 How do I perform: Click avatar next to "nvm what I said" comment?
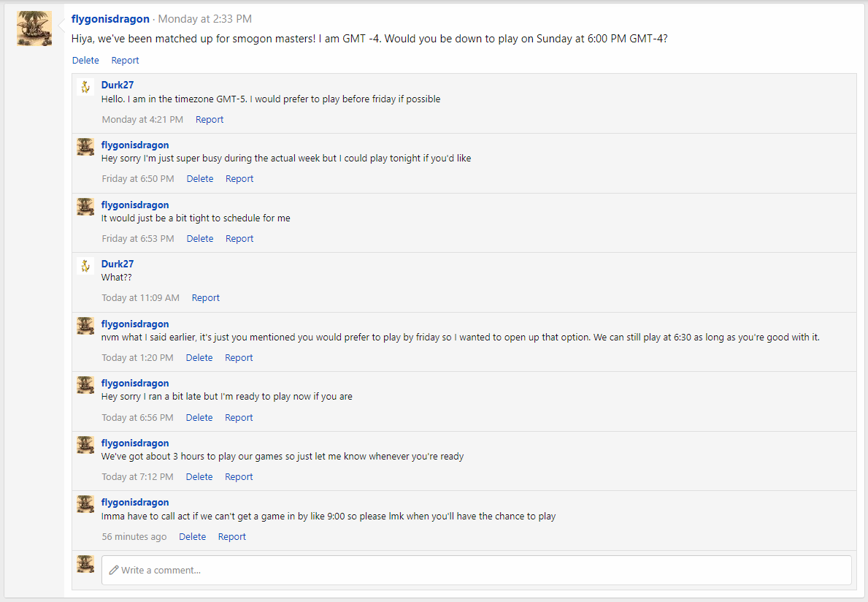tap(85, 326)
